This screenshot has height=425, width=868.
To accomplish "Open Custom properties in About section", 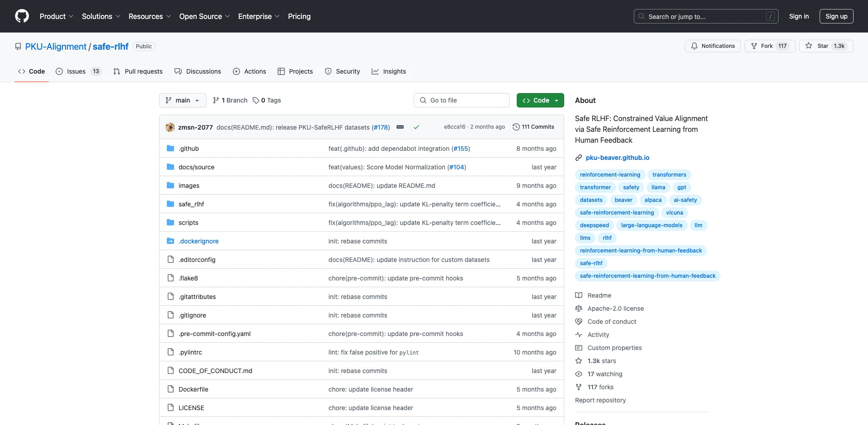I will click(614, 348).
